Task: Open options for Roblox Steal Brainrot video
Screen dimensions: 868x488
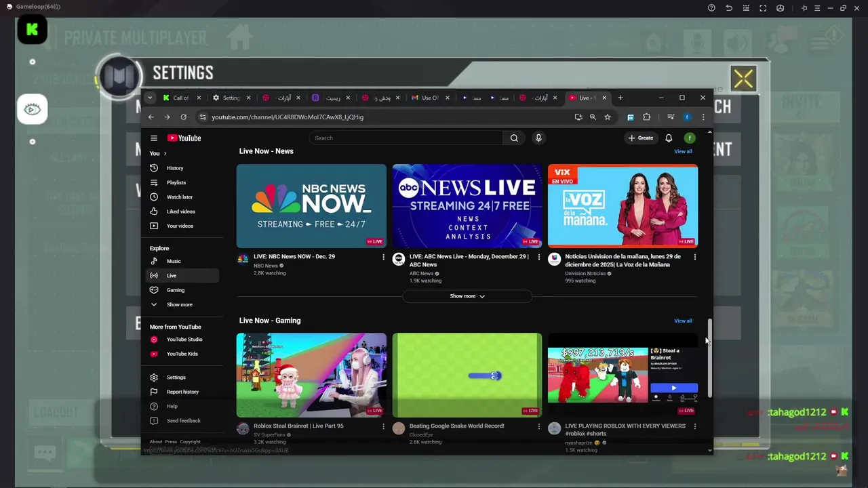Action: click(383, 426)
